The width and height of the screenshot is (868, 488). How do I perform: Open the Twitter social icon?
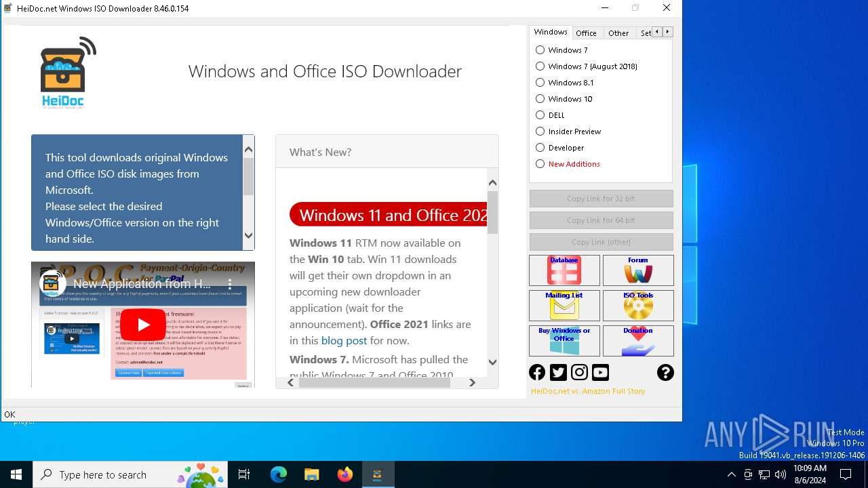tap(558, 372)
